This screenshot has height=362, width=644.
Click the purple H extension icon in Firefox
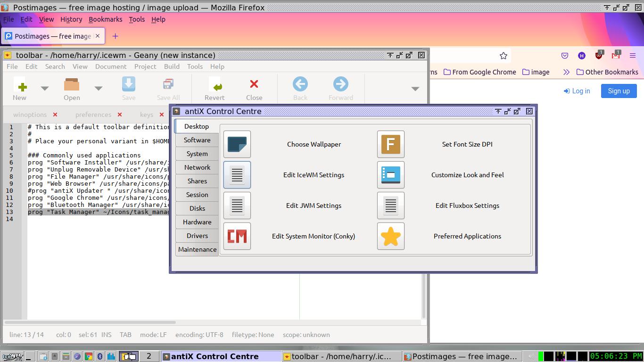(x=582, y=56)
